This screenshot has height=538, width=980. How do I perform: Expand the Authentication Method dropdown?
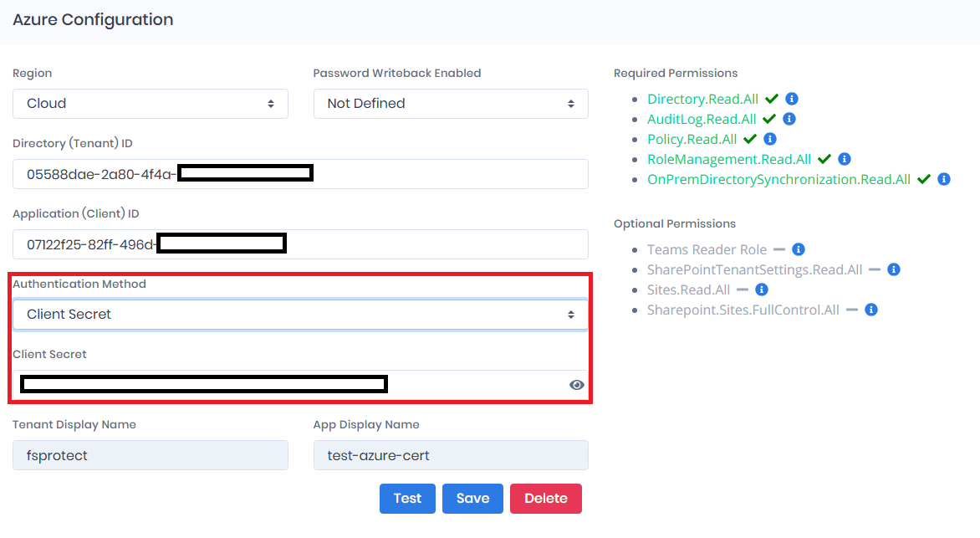coord(300,315)
